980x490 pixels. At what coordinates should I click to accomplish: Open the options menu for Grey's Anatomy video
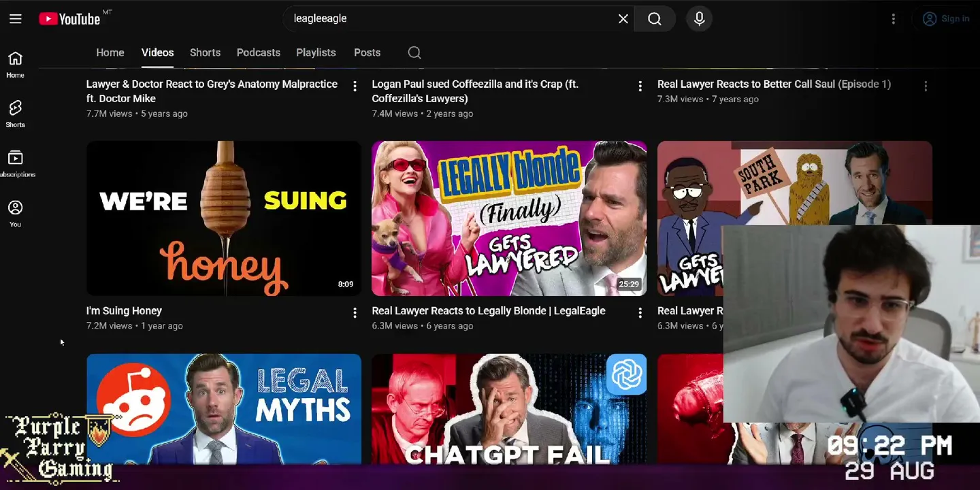[355, 86]
